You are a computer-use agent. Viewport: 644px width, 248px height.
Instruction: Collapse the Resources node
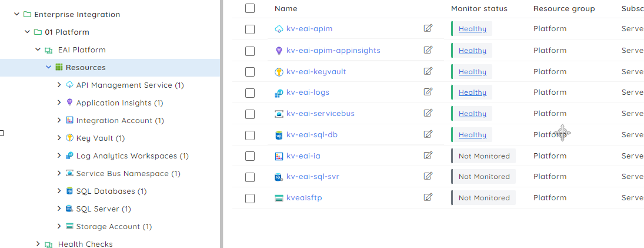[x=48, y=67]
